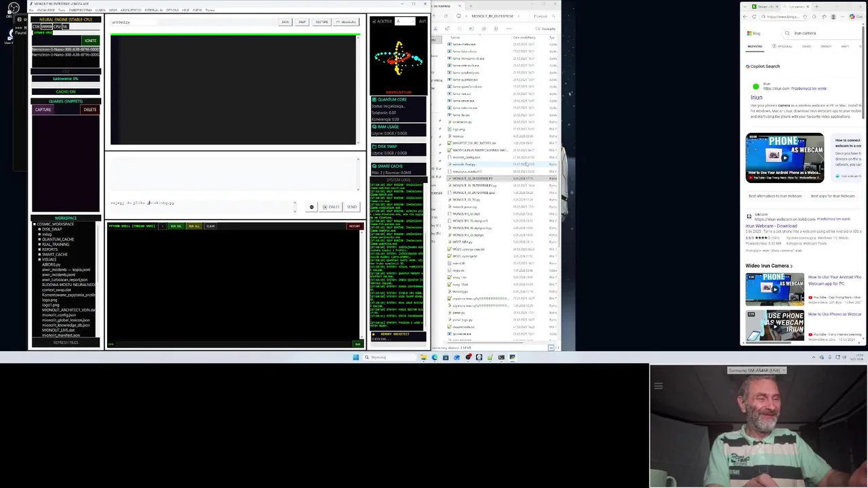Click the REFRESH FILES button
Screen dimensions: 868x488
[66, 343]
